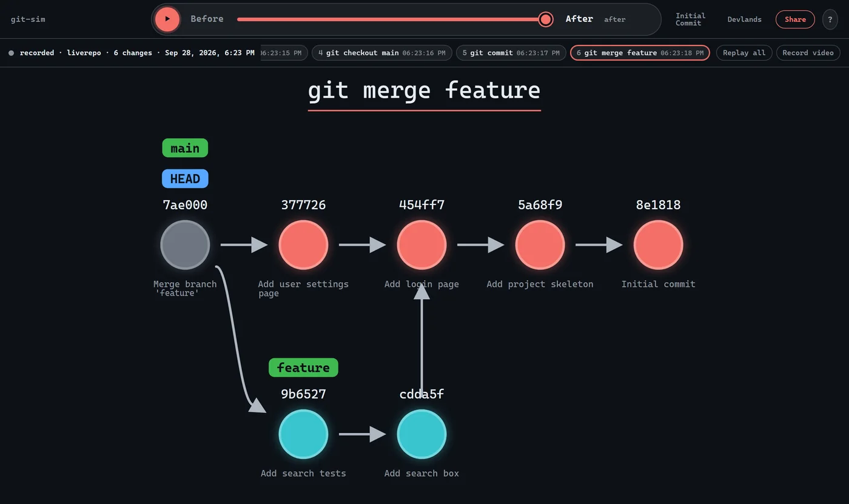Click the main branch label
Screen dimensions: 849x504
185,148
